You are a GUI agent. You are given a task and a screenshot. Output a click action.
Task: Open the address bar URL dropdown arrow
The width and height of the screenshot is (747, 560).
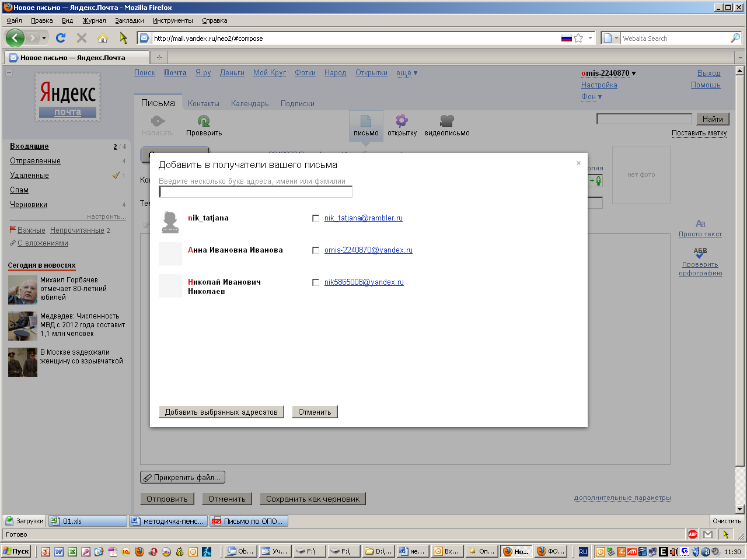tap(590, 38)
